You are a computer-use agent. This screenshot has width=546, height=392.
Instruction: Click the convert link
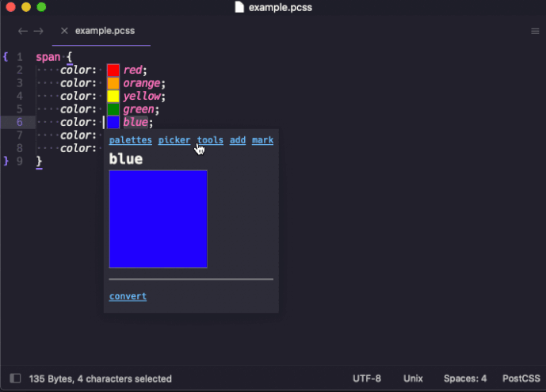pyautogui.click(x=128, y=296)
